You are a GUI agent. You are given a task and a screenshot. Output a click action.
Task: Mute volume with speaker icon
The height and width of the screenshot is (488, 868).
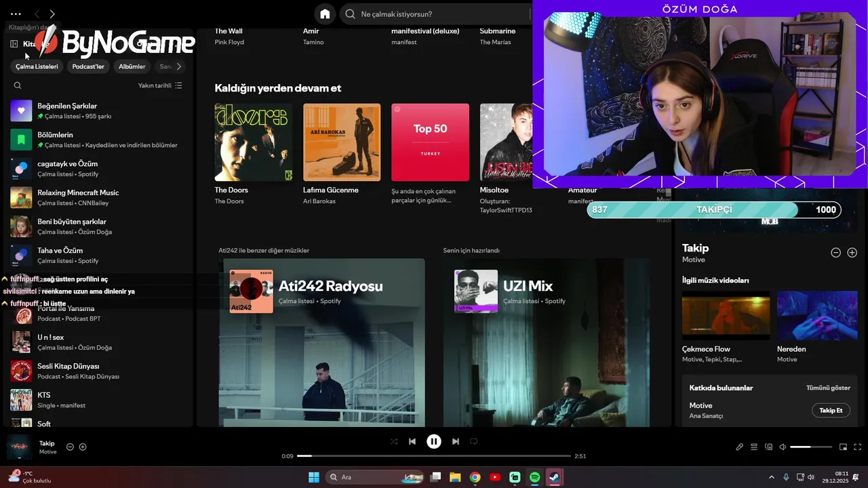tap(783, 447)
